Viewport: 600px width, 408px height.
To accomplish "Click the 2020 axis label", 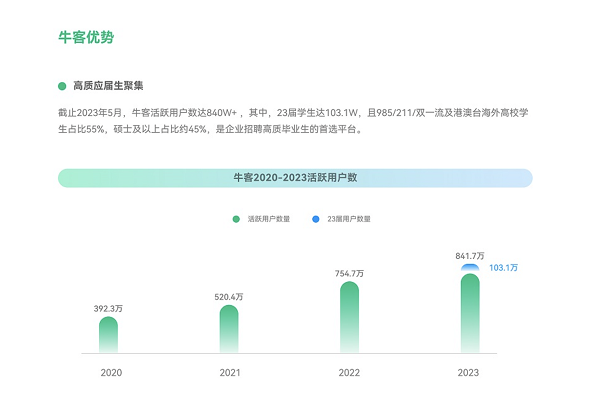I will coord(111,372).
